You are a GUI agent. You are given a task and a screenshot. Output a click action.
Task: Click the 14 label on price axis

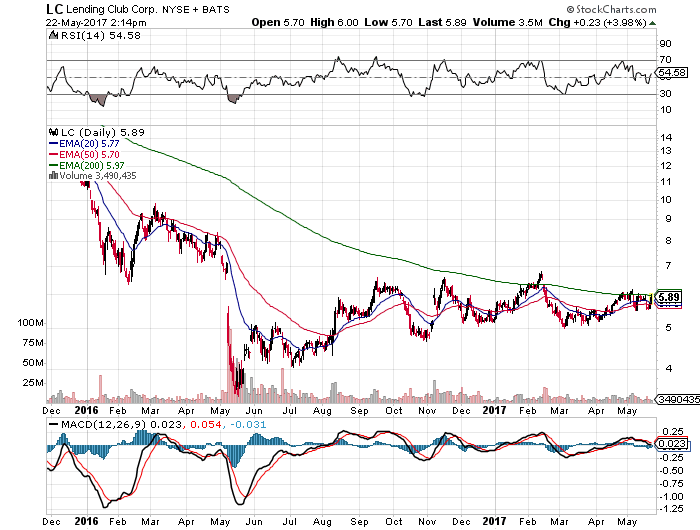click(666, 138)
